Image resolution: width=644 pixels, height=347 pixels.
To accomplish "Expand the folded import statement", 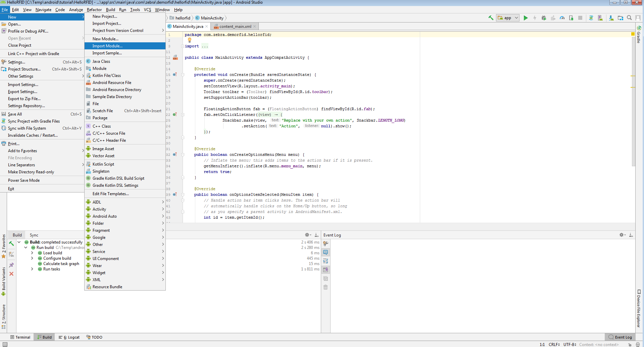I will (183, 46).
